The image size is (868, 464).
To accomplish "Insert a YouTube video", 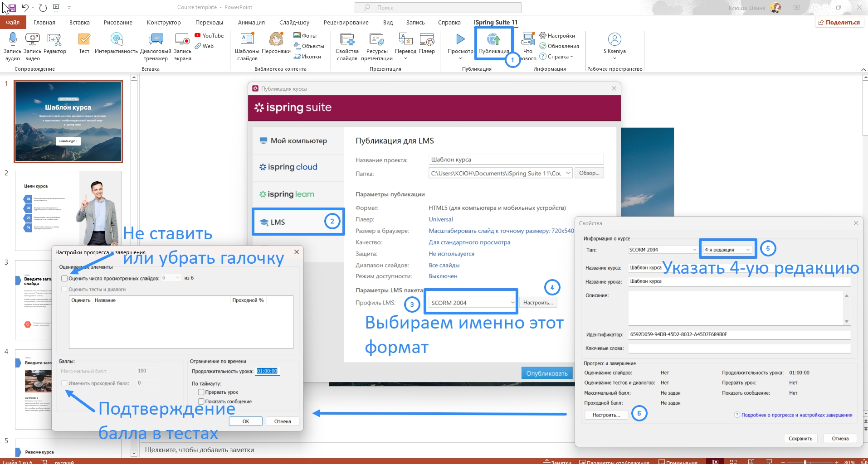I will (x=209, y=36).
